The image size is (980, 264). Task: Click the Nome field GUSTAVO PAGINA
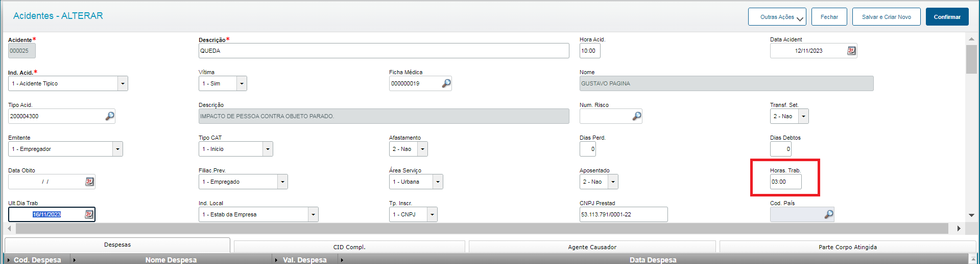click(726, 83)
